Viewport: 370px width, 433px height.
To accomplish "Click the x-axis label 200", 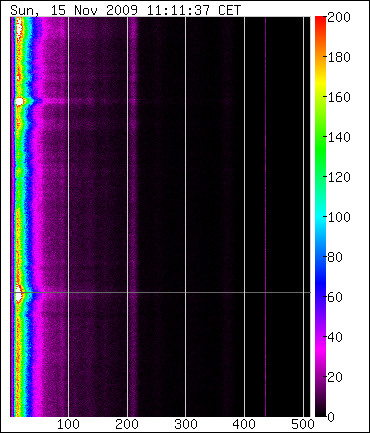I will 127,424.
